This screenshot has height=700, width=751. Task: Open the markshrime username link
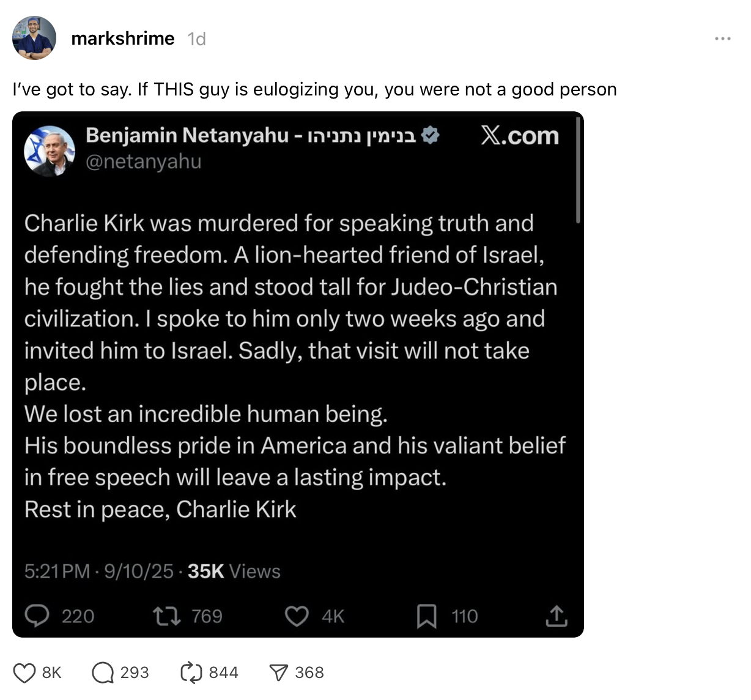pyautogui.click(x=123, y=39)
